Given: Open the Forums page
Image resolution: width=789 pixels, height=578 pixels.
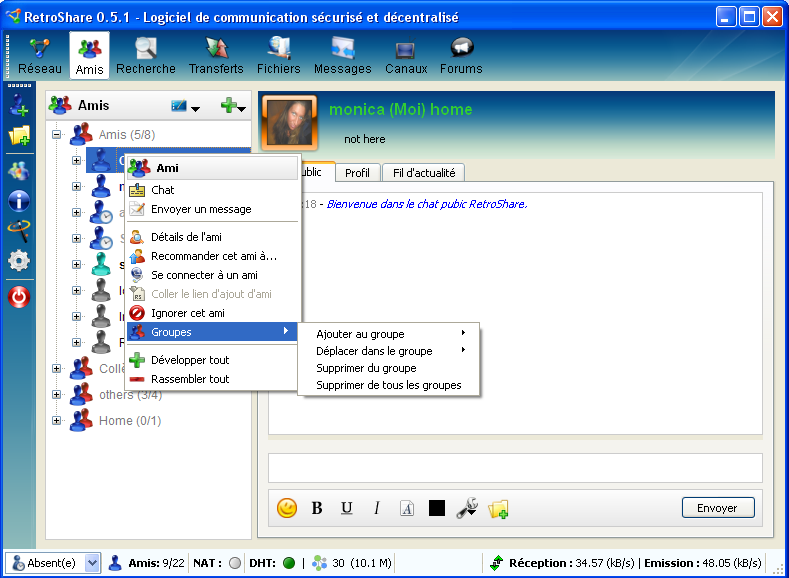Looking at the screenshot, I should [x=461, y=56].
